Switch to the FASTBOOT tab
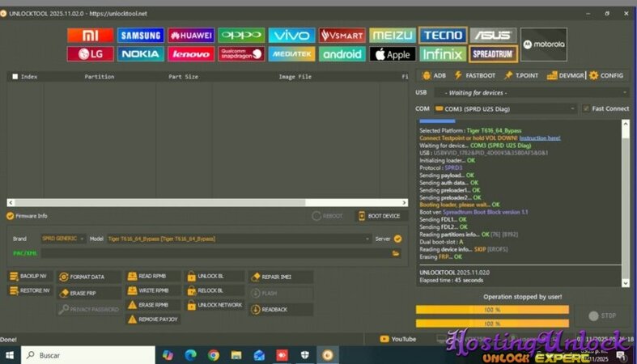Screen dimensions: 637x364 475,75
